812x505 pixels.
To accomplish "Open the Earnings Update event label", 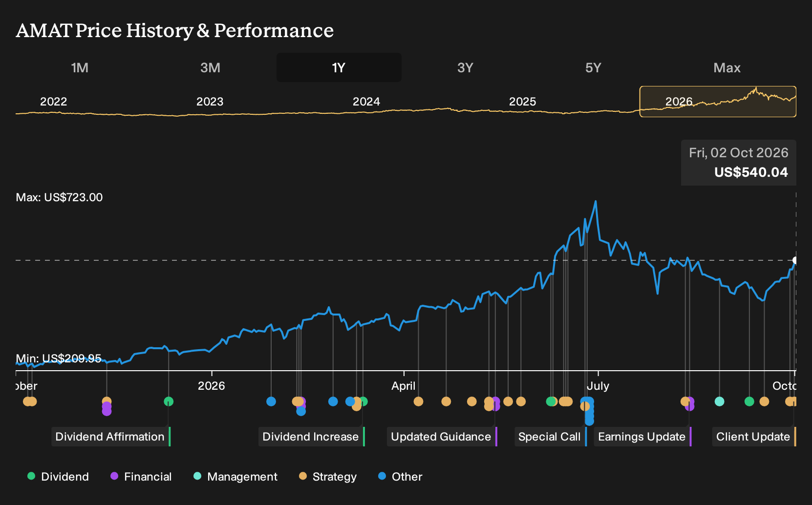I will (x=643, y=437).
